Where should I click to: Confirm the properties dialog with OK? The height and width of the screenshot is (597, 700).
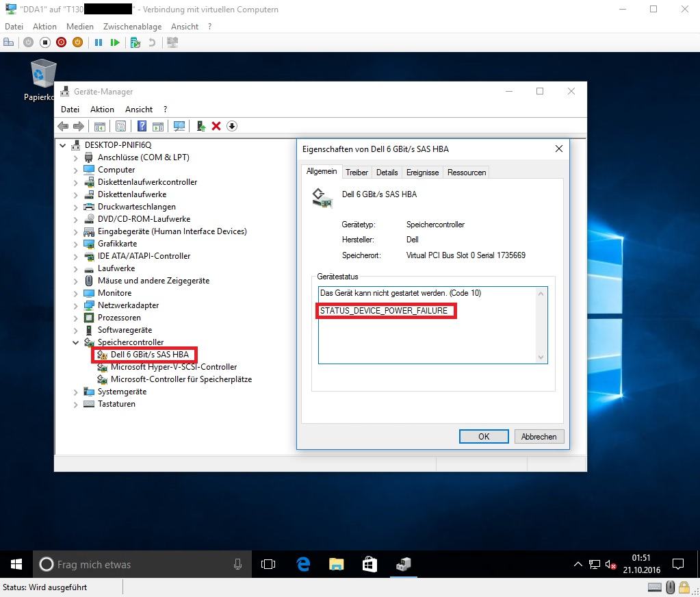[x=484, y=436]
